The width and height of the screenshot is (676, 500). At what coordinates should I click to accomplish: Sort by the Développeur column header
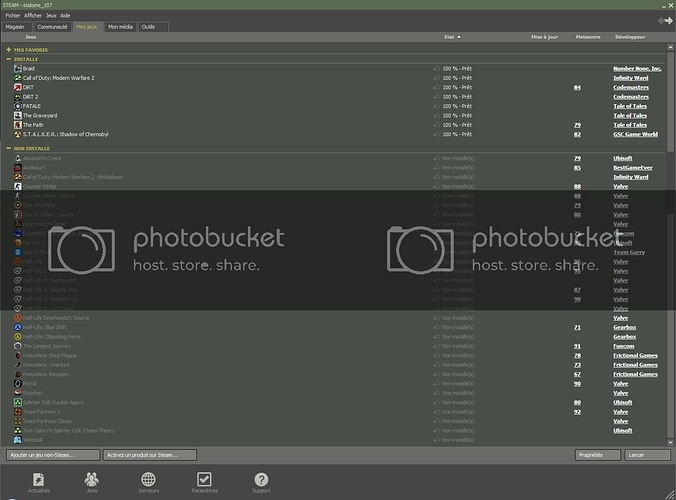[x=630, y=37]
